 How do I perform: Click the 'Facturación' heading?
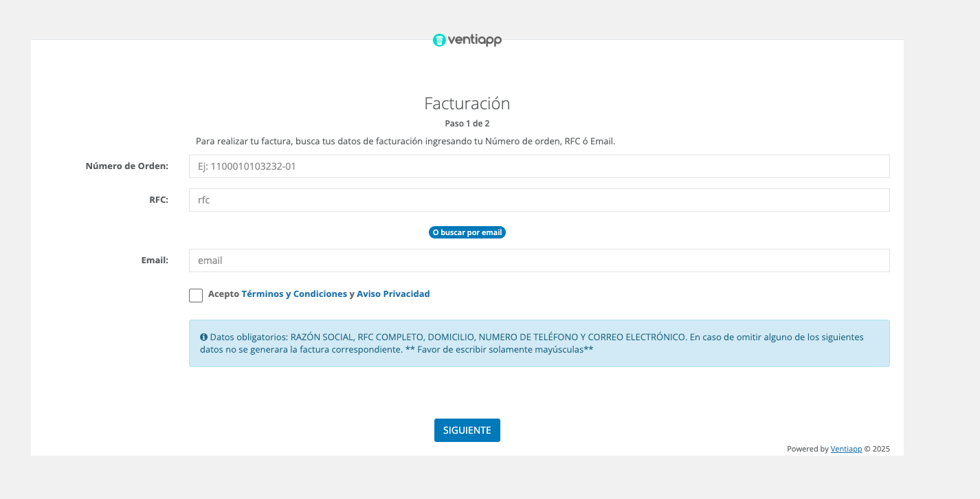pyautogui.click(x=467, y=103)
